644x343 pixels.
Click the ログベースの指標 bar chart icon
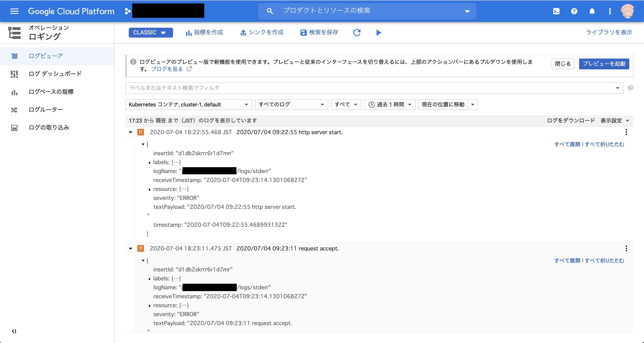click(14, 92)
